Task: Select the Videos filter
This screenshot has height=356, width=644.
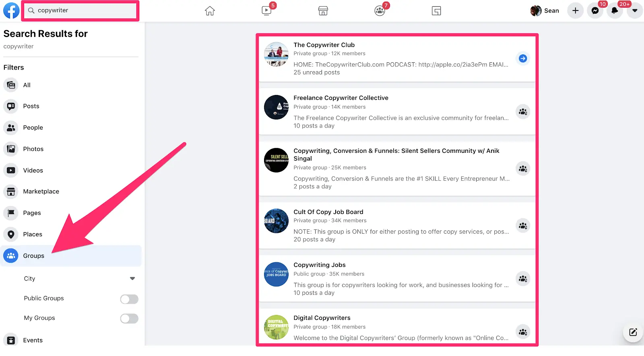Action: tap(71, 171)
